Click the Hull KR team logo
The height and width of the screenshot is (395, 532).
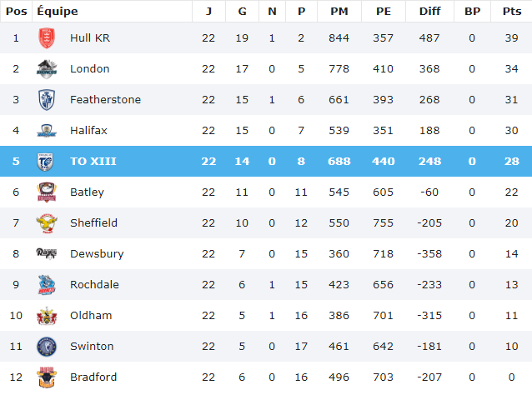tap(46, 38)
